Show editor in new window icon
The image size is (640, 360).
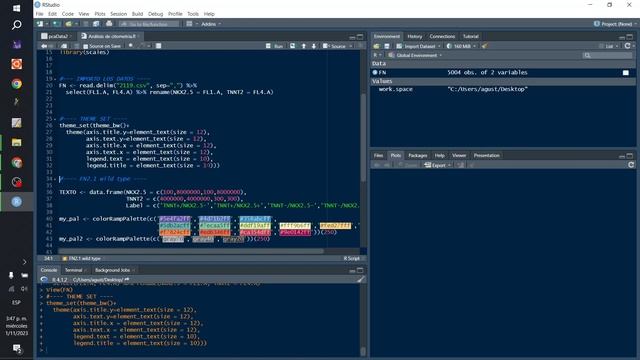pos(64,46)
